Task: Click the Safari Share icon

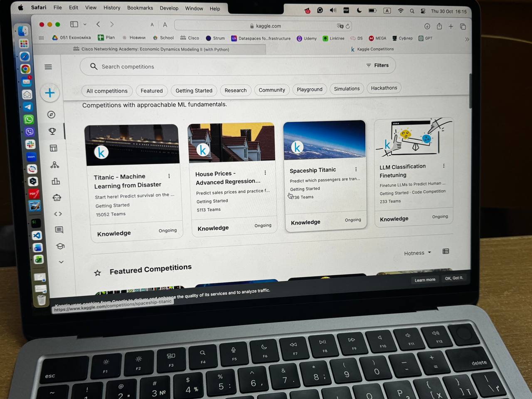Action: tap(439, 26)
